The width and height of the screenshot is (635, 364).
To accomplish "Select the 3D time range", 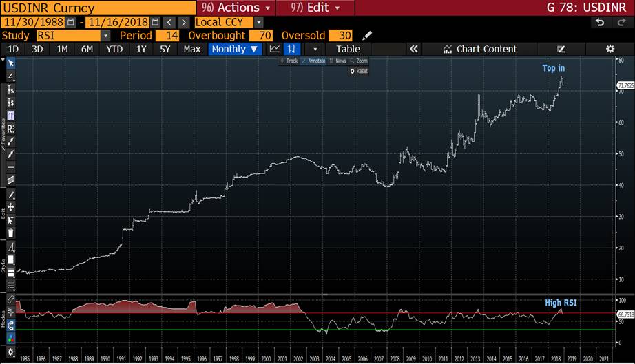I will point(37,49).
